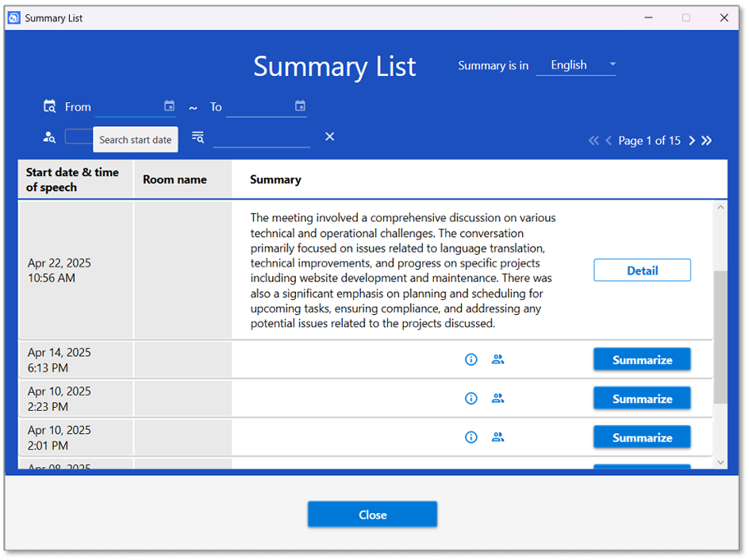This screenshot has height=560, width=749.
Task: Open the To date calendar picker icon
Action: (300, 106)
